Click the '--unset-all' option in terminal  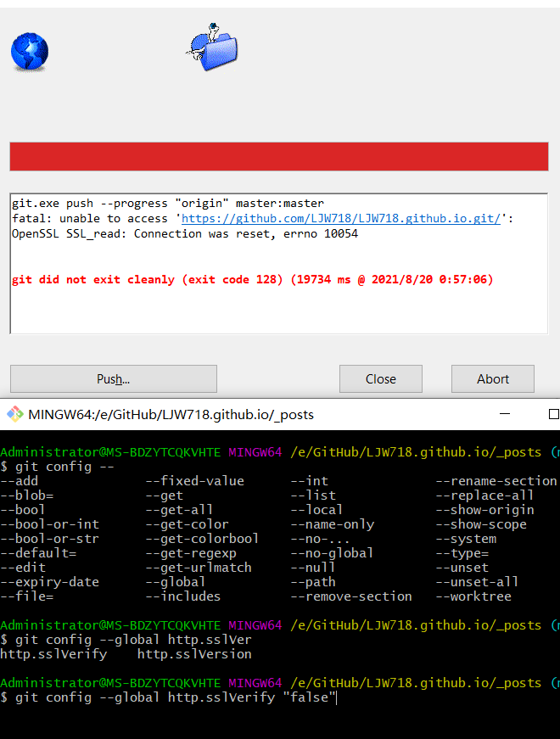477,582
